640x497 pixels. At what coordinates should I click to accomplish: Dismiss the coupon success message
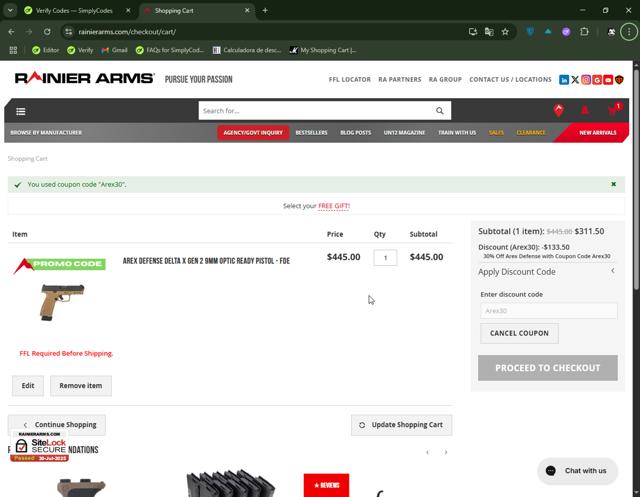613,184
